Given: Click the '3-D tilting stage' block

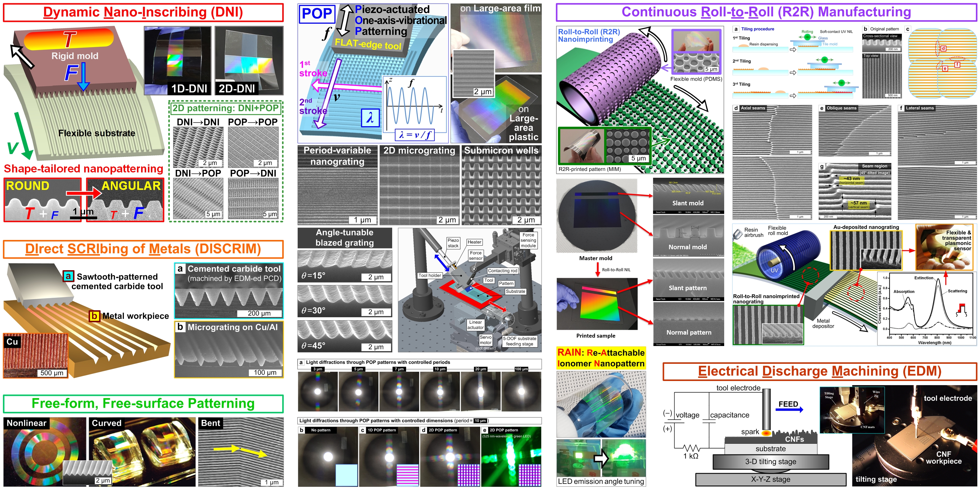Looking at the screenshot, I should [771, 462].
